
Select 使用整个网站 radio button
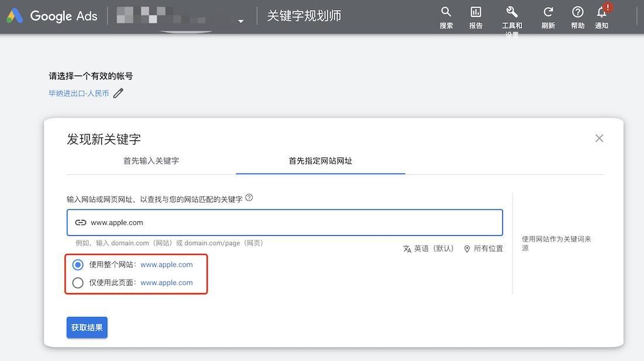coord(78,264)
